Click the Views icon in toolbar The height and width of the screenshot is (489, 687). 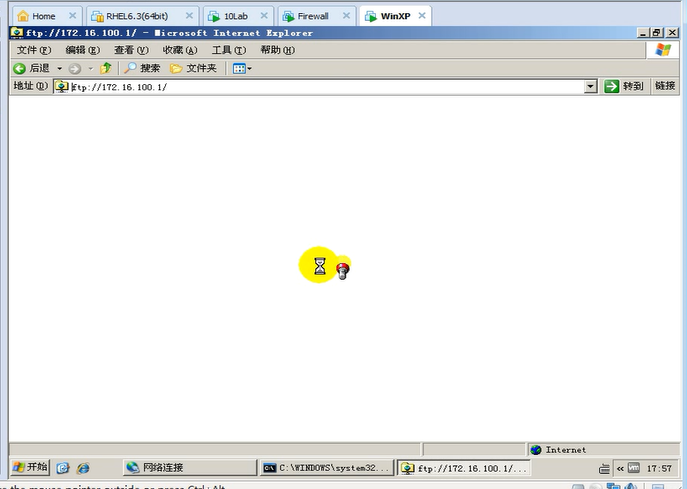click(x=238, y=68)
